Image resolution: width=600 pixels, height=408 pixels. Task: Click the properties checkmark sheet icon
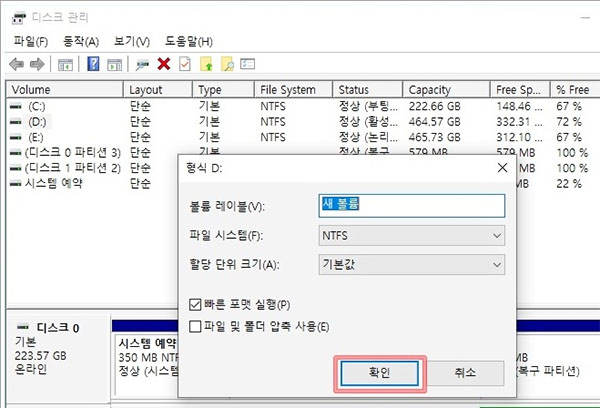[x=185, y=64]
